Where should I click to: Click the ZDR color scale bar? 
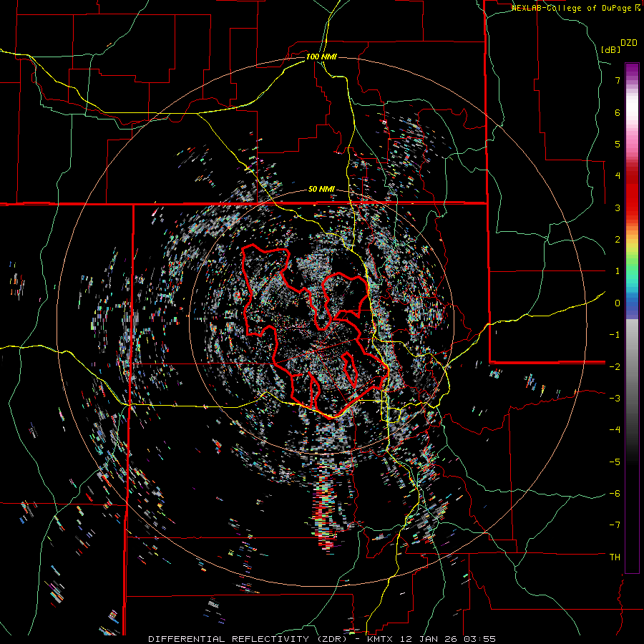coord(632,318)
